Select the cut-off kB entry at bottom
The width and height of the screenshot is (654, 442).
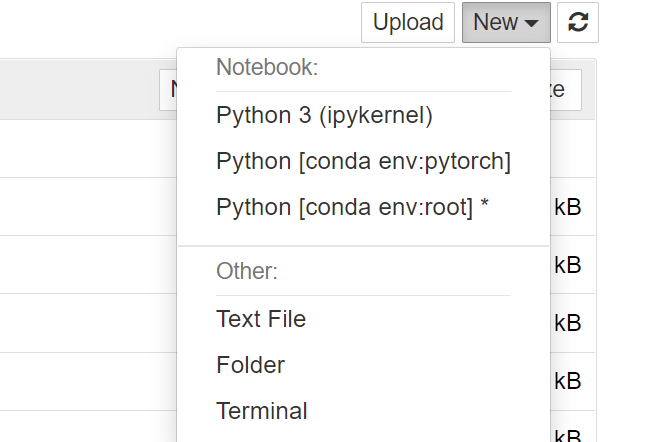point(568,435)
